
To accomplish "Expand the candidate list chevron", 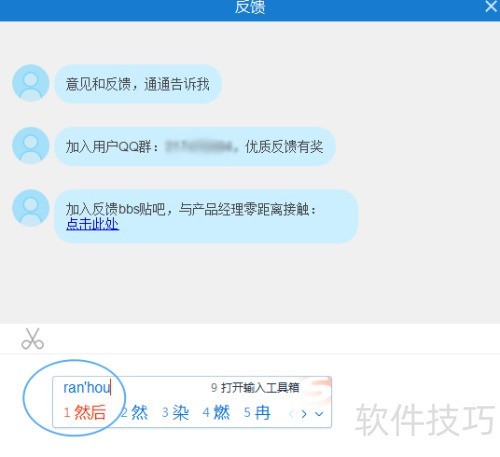I will [x=319, y=414].
